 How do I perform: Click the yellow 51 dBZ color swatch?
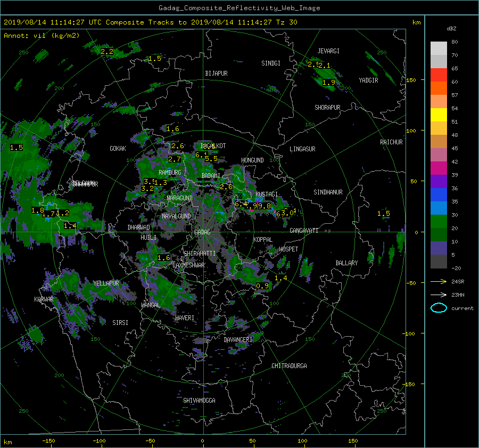click(439, 115)
